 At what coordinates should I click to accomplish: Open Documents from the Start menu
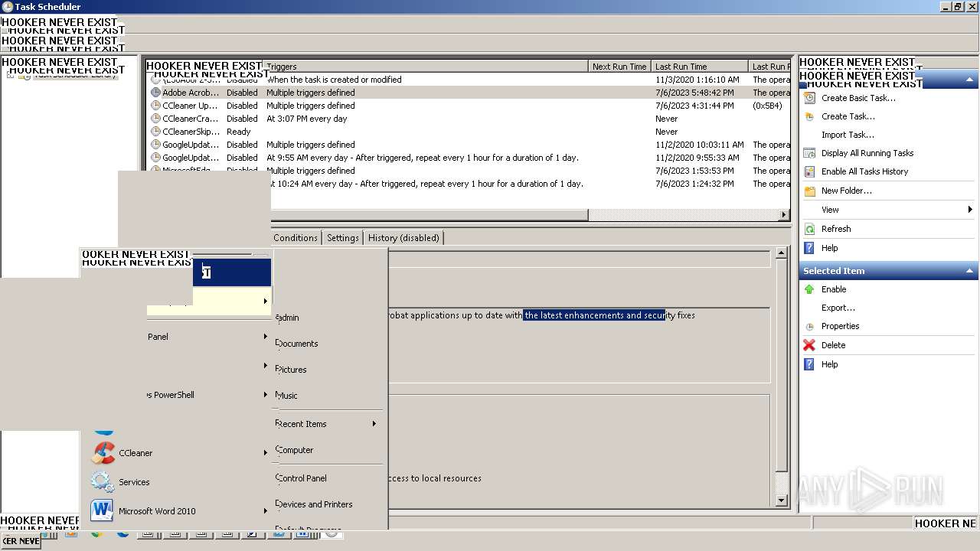296,344
